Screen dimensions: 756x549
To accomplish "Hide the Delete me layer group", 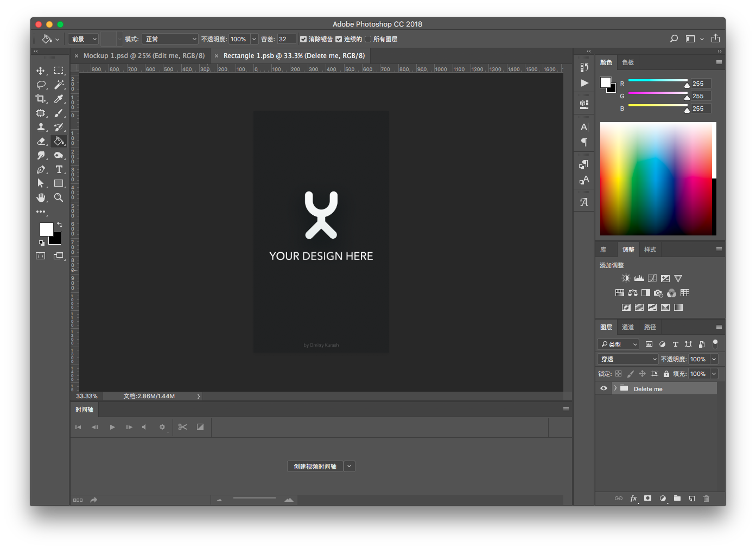I will [603, 388].
